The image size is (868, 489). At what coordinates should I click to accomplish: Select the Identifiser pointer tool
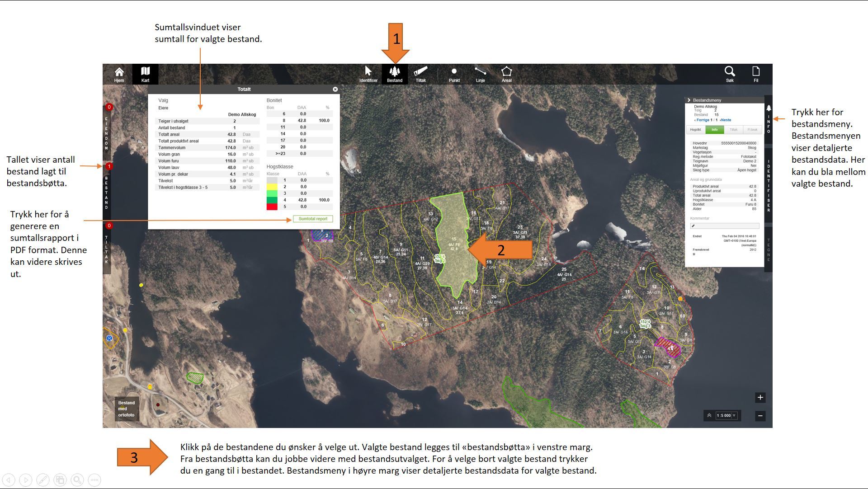[x=368, y=74]
